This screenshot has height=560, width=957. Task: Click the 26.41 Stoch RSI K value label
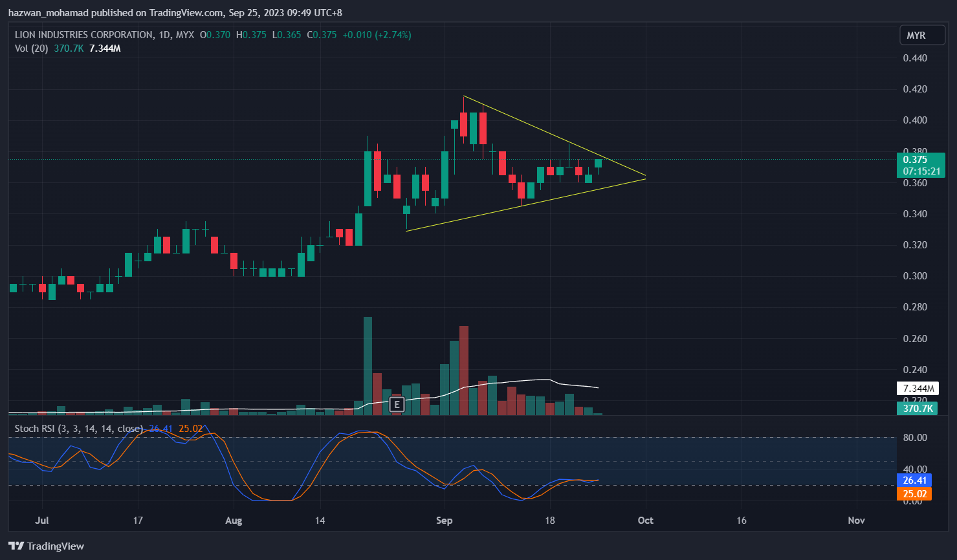point(914,480)
